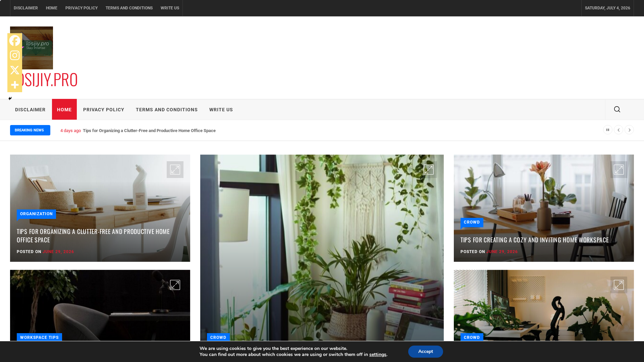Click the Breaking News label
The image size is (644, 362).
point(30,130)
